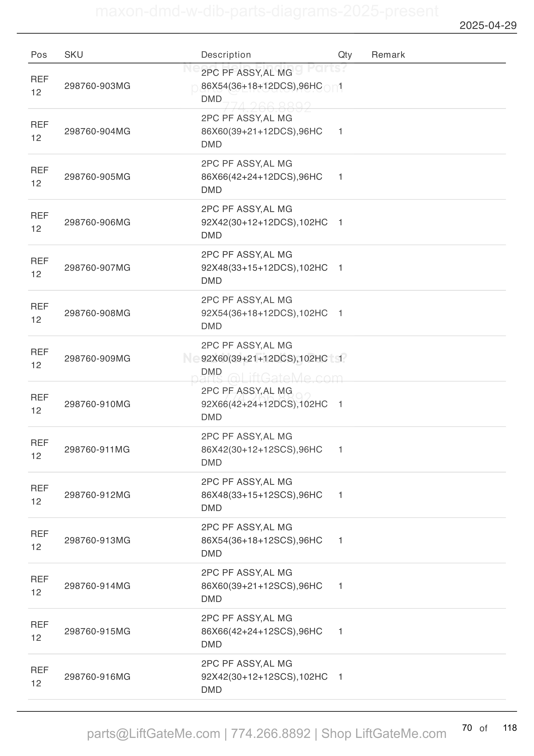Select SKU 298760-903MG
The width and height of the screenshot is (534, 756).
pyautogui.click(x=97, y=86)
